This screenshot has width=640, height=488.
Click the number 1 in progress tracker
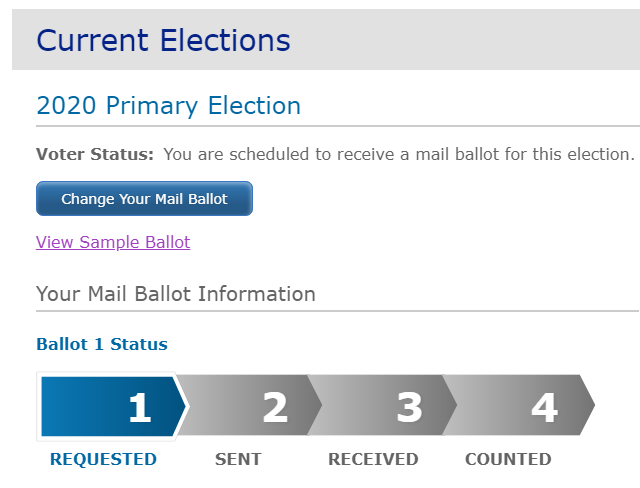point(140,407)
